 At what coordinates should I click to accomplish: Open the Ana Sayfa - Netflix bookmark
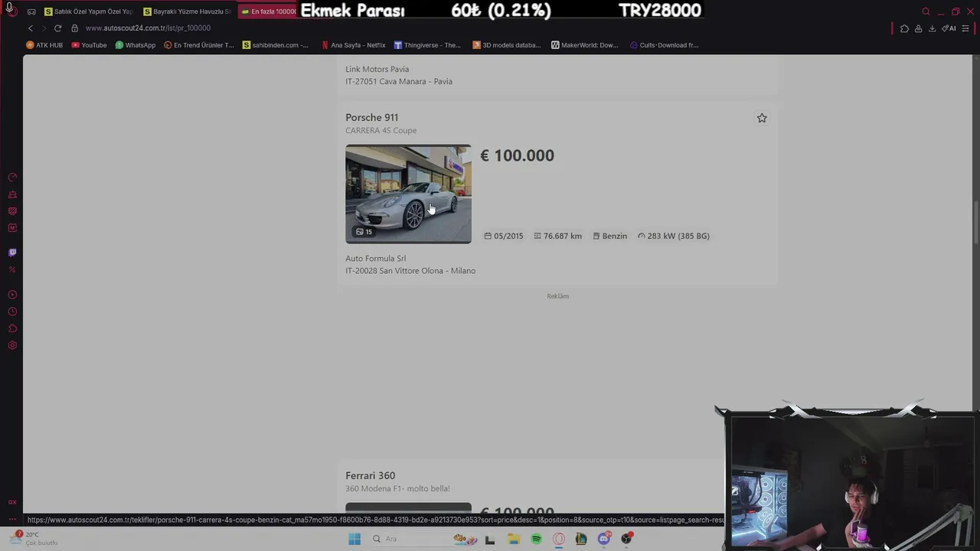click(x=354, y=45)
